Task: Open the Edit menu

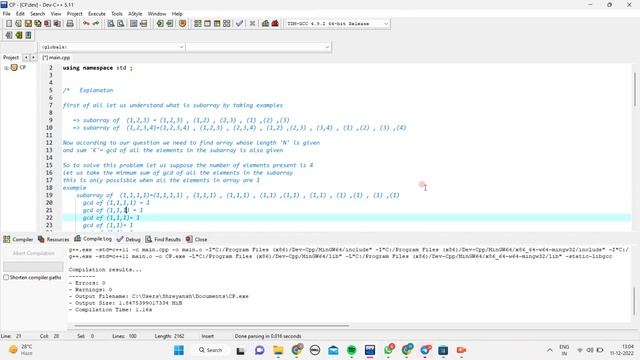Action: click(x=20, y=14)
